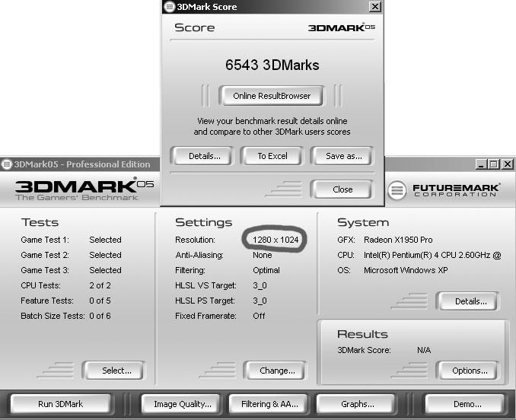Click the OS value Microsoft Windows XP

point(406,270)
